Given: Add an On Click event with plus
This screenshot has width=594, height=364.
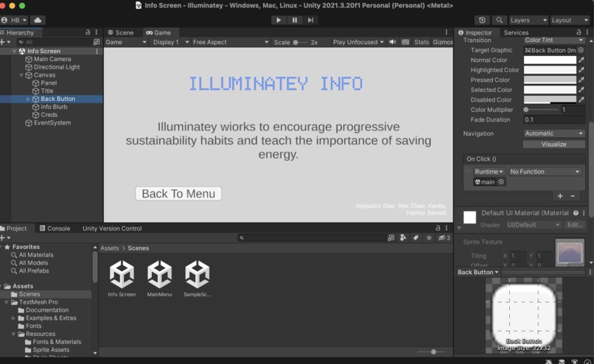Looking at the screenshot, I should [x=560, y=196].
